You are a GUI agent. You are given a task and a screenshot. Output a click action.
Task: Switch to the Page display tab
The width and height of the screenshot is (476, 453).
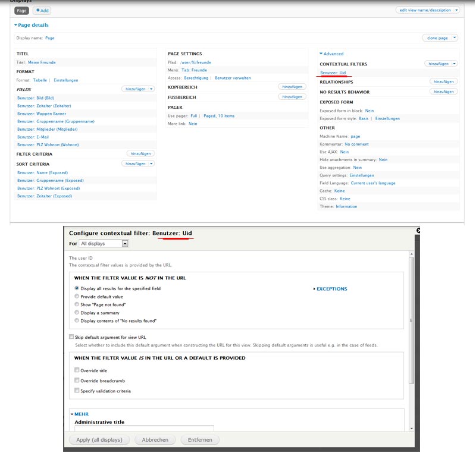tap(21, 11)
